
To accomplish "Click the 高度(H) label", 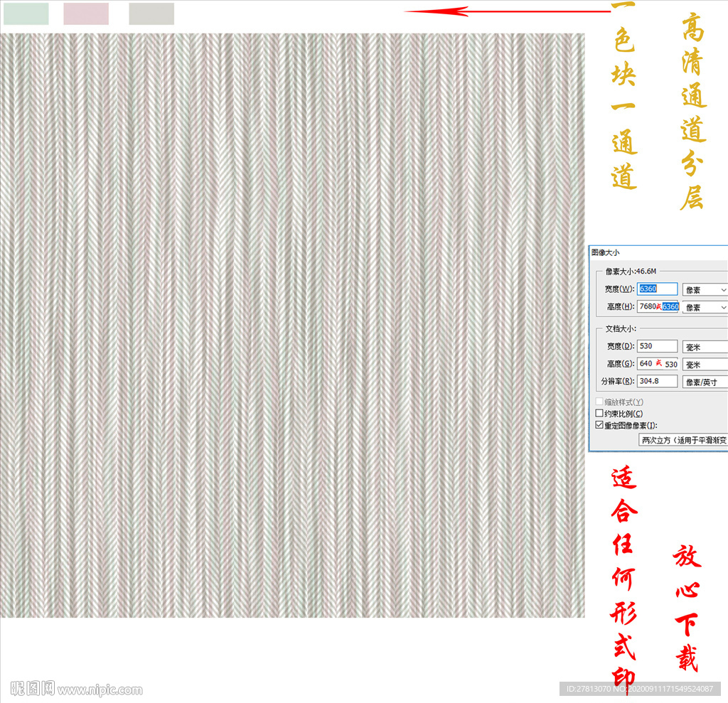I will coord(620,306).
